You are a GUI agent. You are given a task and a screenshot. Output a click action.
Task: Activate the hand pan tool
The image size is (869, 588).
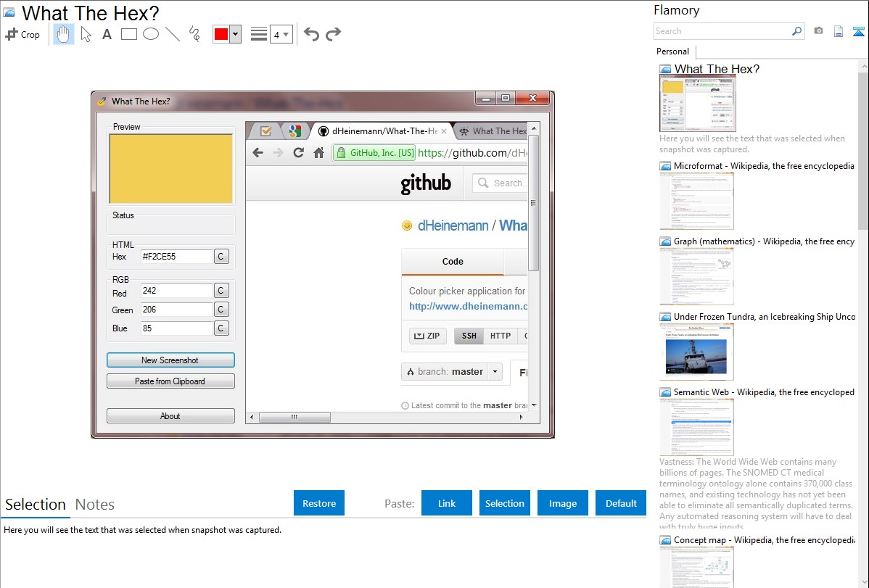click(x=63, y=34)
